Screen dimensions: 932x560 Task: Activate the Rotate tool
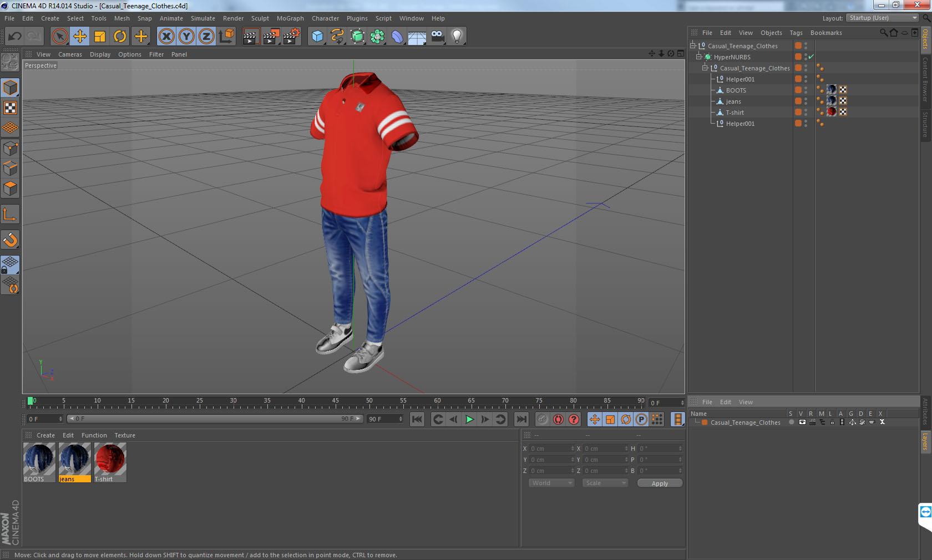120,37
